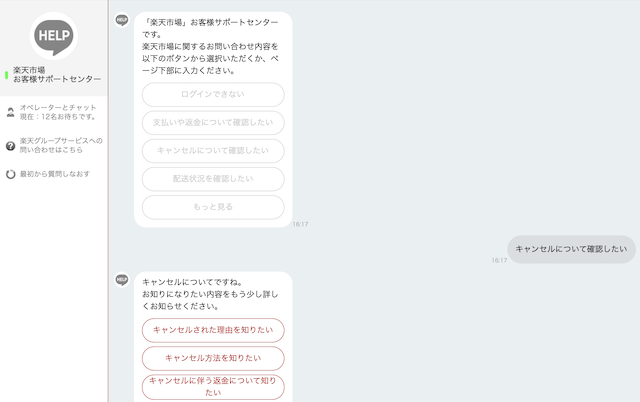The width and height of the screenshot is (640, 402).
Task: Click the 16:17 timestamp beside the user message
Action: point(499,260)
